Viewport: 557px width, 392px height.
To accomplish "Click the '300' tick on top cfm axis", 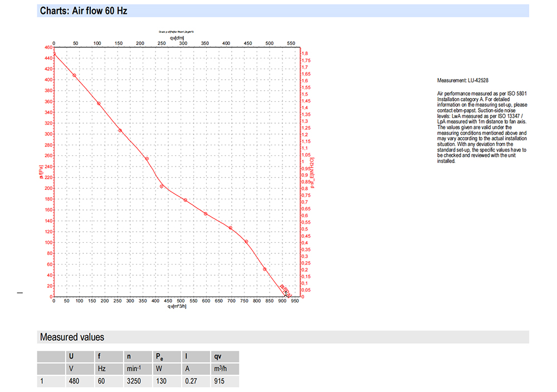I will click(x=183, y=43).
